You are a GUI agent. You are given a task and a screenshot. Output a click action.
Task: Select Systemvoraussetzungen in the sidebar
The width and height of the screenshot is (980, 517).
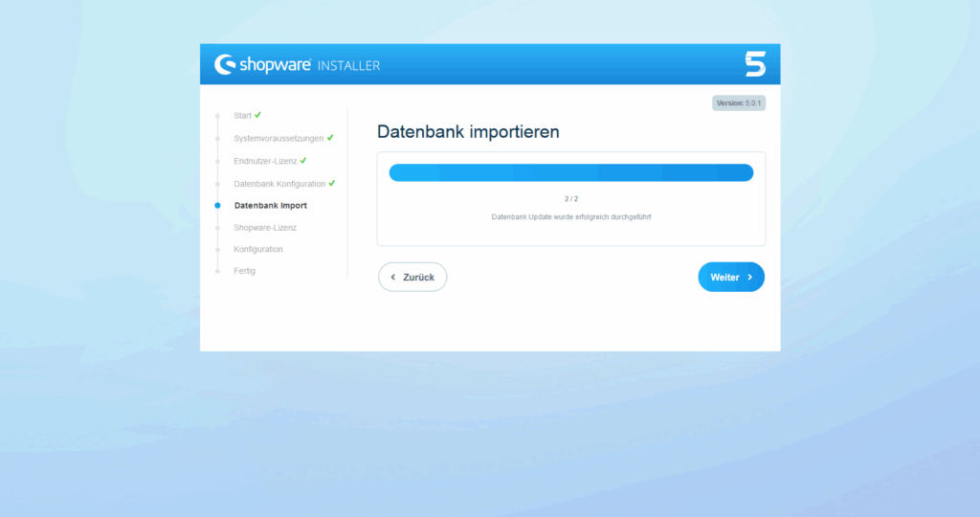click(278, 139)
